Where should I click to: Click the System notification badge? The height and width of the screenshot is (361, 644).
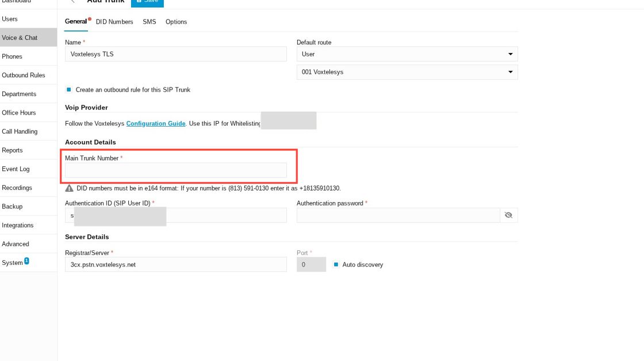pos(26,261)
